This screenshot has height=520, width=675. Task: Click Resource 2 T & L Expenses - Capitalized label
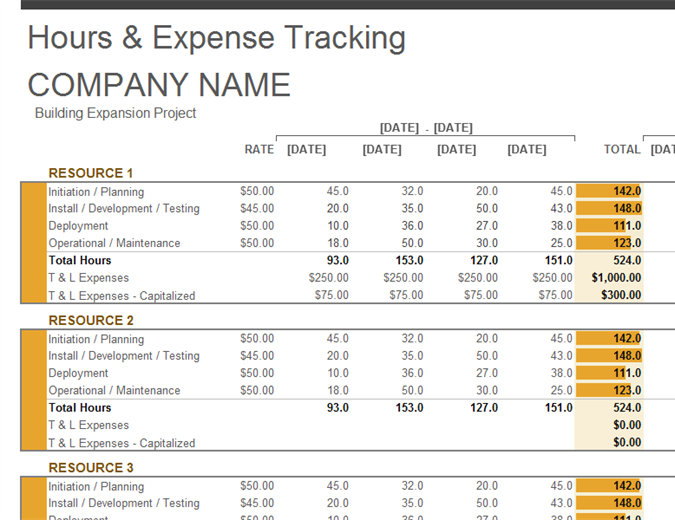(x=121, y=443)
